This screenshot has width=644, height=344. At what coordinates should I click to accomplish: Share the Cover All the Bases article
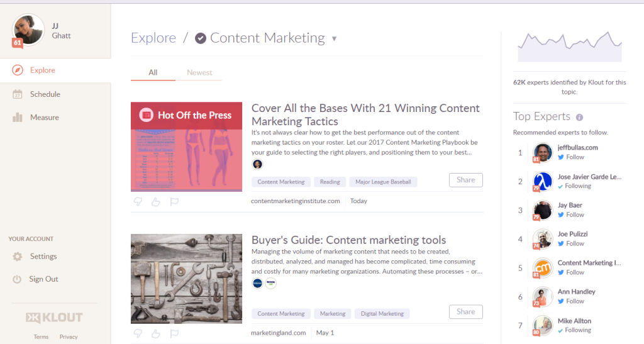click(466, 180)
